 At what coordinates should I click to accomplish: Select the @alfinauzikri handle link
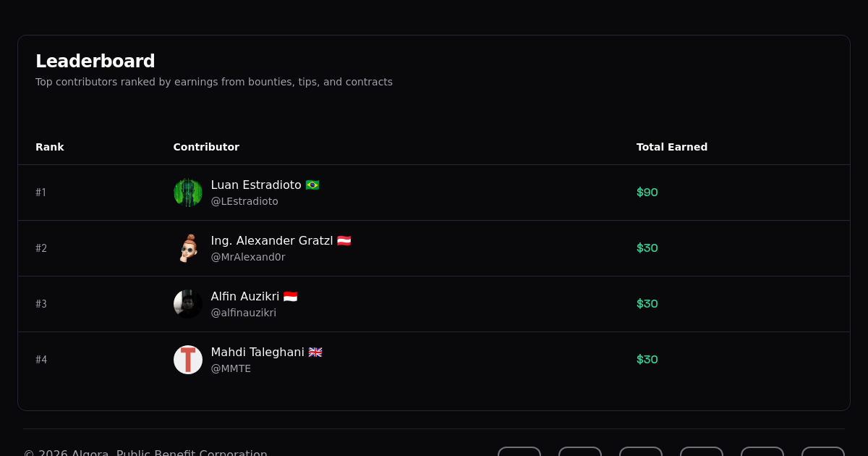244,313
